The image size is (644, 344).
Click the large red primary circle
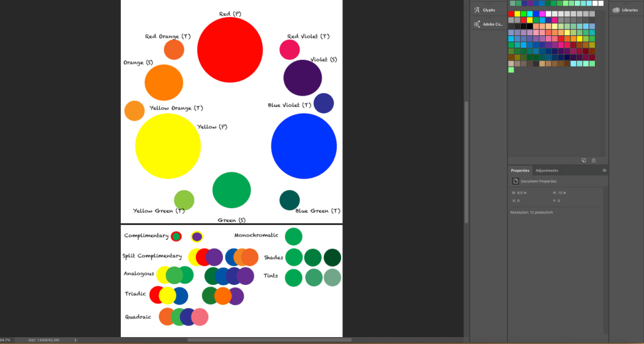tap(230, 50)
